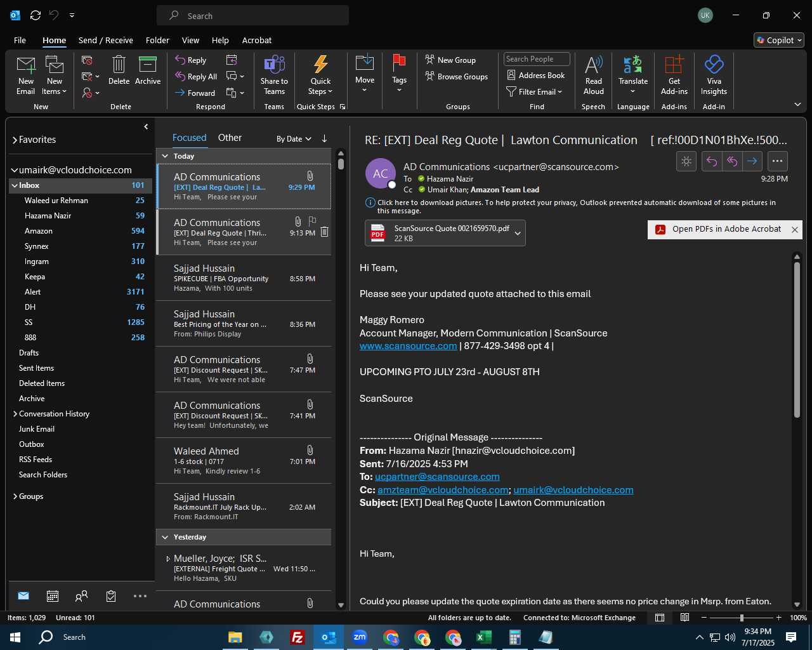Collapse the Today group
The image size is (812, 650).
coord(165,156)
